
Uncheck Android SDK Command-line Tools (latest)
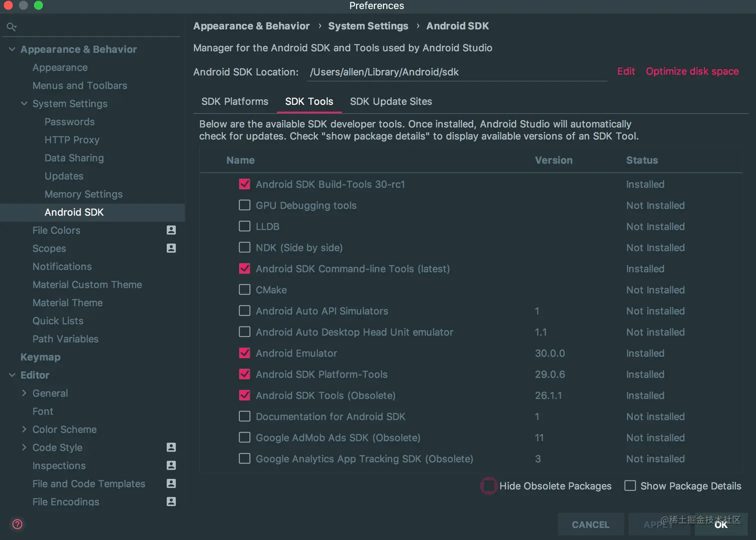(x=244, y=268)
